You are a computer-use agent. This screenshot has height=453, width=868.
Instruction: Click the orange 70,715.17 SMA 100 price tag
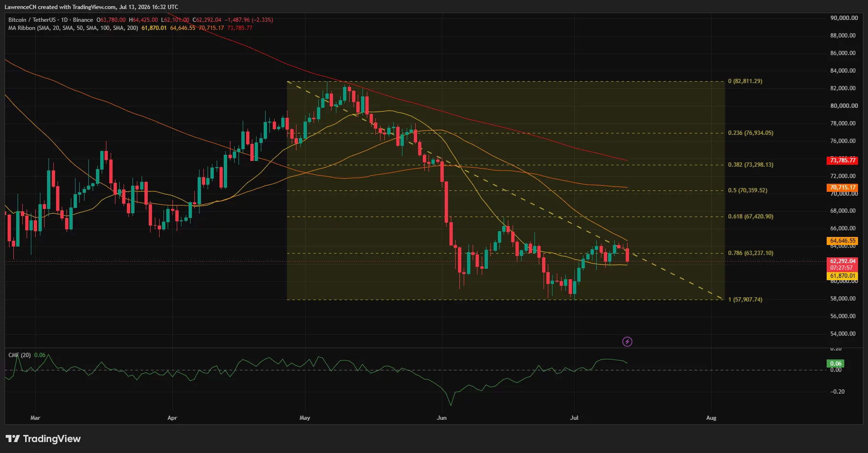[x=843, y=188]
